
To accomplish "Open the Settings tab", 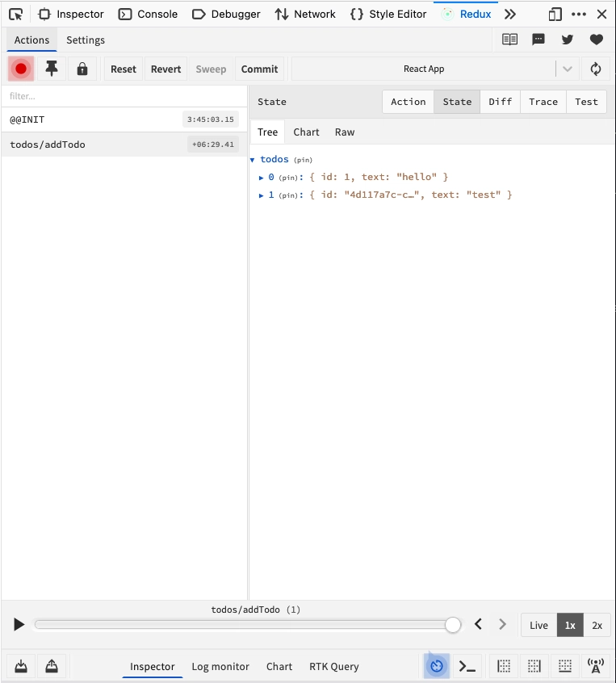I will click(86, 40).
